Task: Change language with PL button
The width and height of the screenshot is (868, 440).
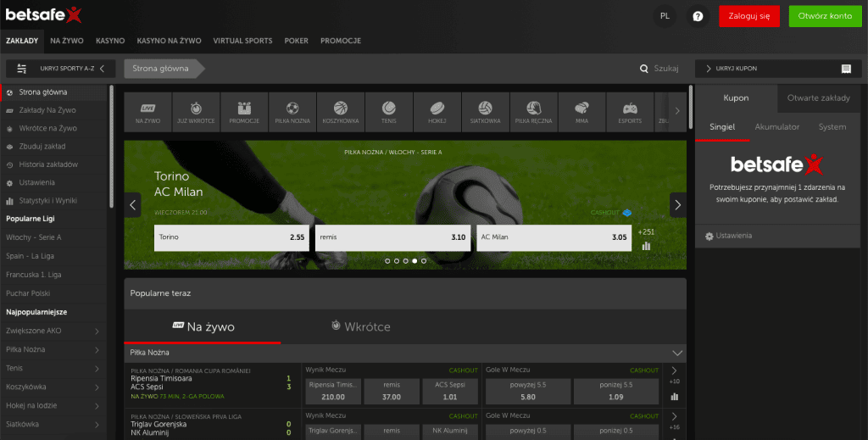Action: tap(665, 16)
